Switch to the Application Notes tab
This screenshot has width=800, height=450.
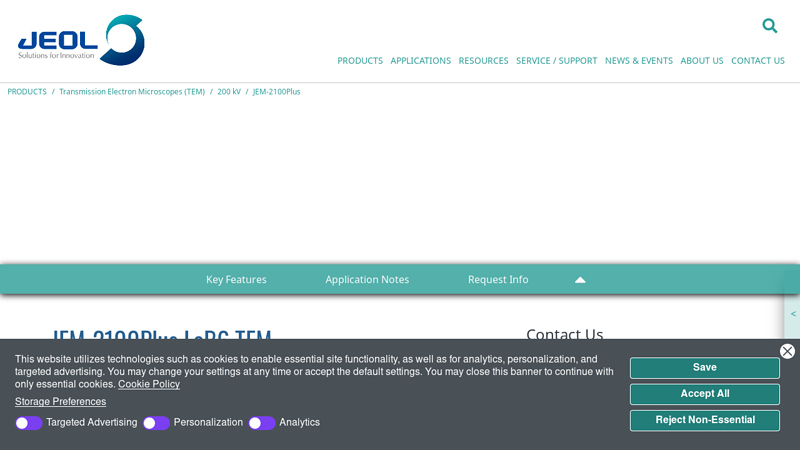pyautogui.click(x=367, y=280)
